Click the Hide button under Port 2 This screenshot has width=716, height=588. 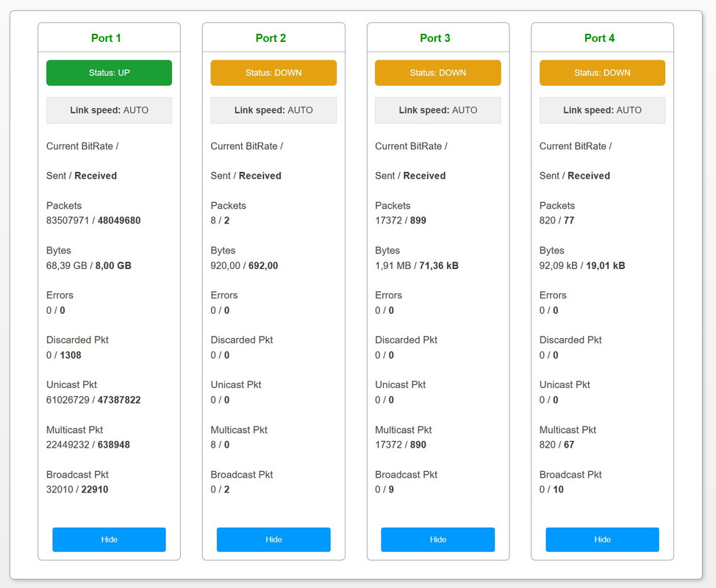273,539
